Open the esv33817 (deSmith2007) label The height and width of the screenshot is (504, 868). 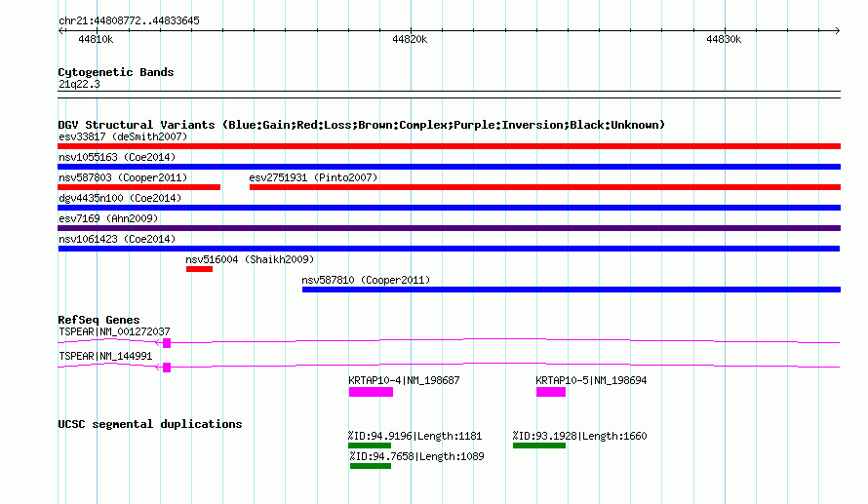coord(123,136)
